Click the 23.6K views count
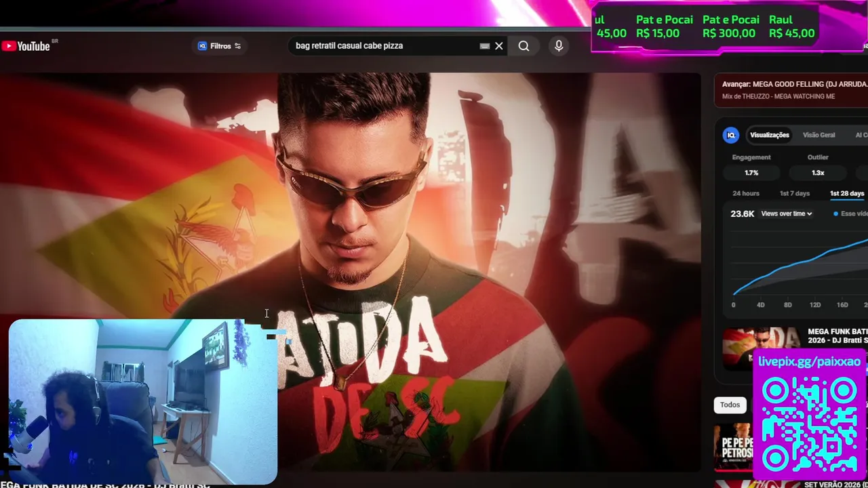Image resolution: width=868 pixels, height=488 pixels. tap(742, 213)
